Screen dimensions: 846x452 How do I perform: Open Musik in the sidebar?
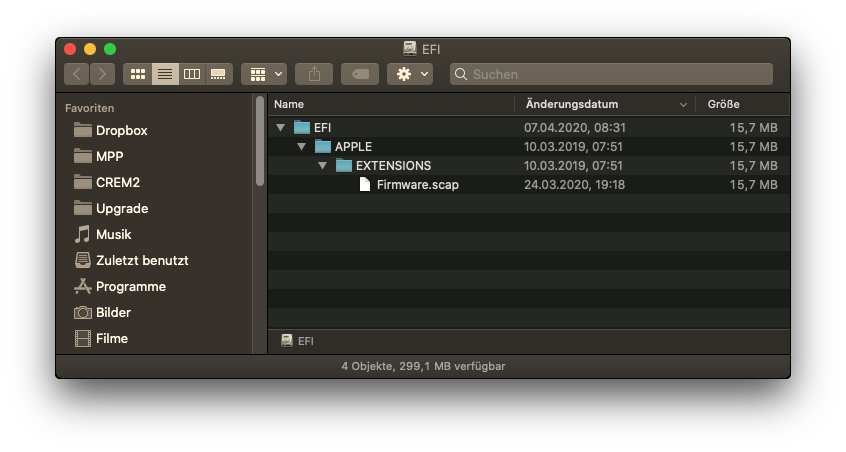point(103,234)
